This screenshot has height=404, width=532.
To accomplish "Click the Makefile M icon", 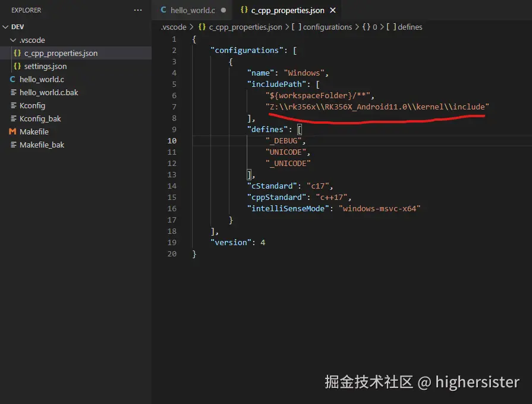I will [12, 131].
